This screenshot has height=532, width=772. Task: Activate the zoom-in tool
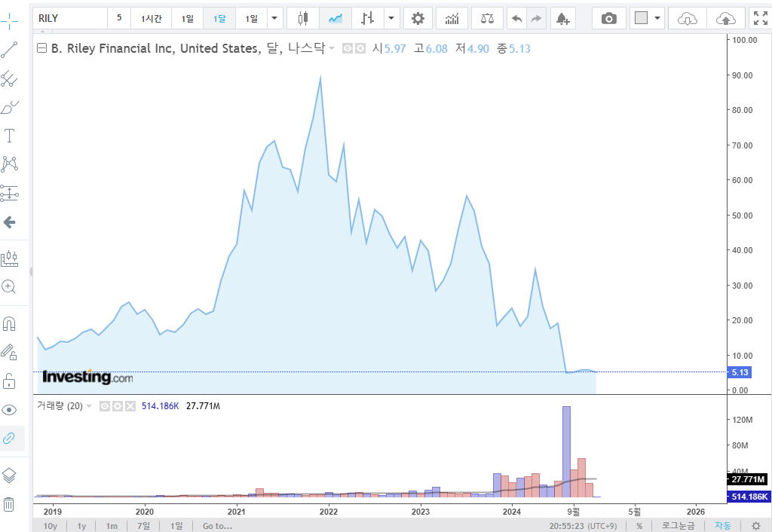tap(9, 287)
